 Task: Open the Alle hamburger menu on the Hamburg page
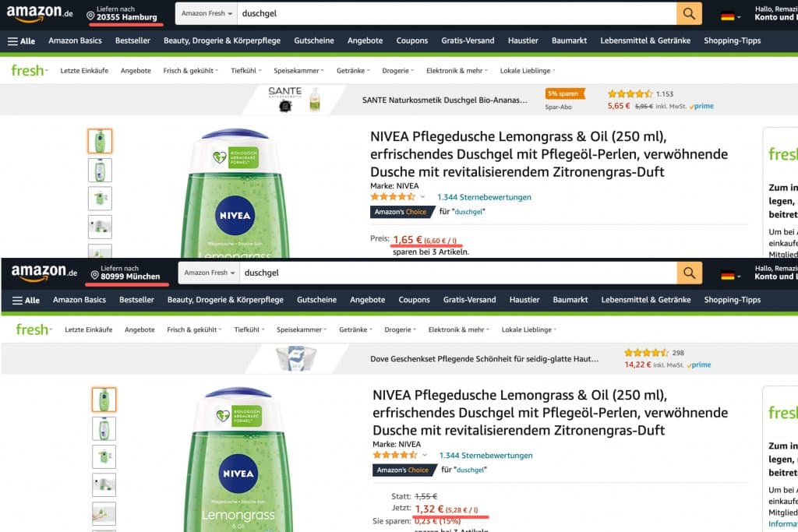(23, 41)
